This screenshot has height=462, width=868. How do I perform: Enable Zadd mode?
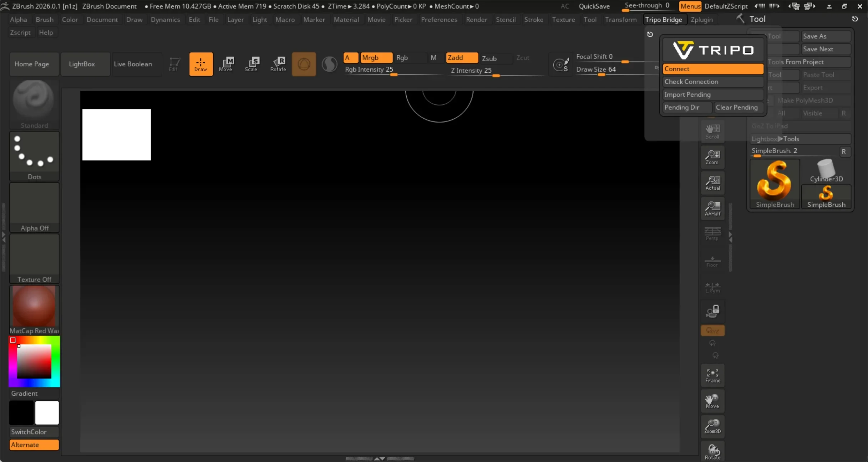[x=462, y=58]
